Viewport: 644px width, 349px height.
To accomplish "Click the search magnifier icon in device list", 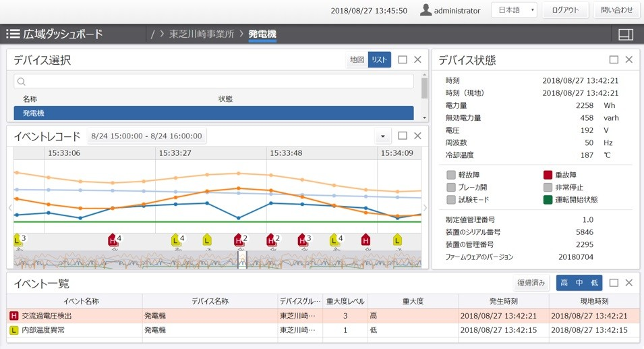I will [x=22, y=82].
